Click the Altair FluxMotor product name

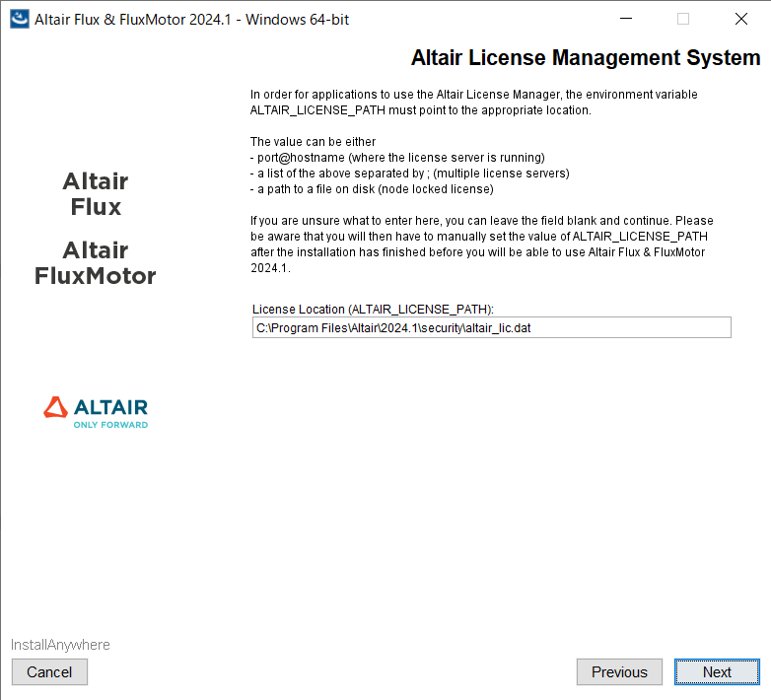96,263
